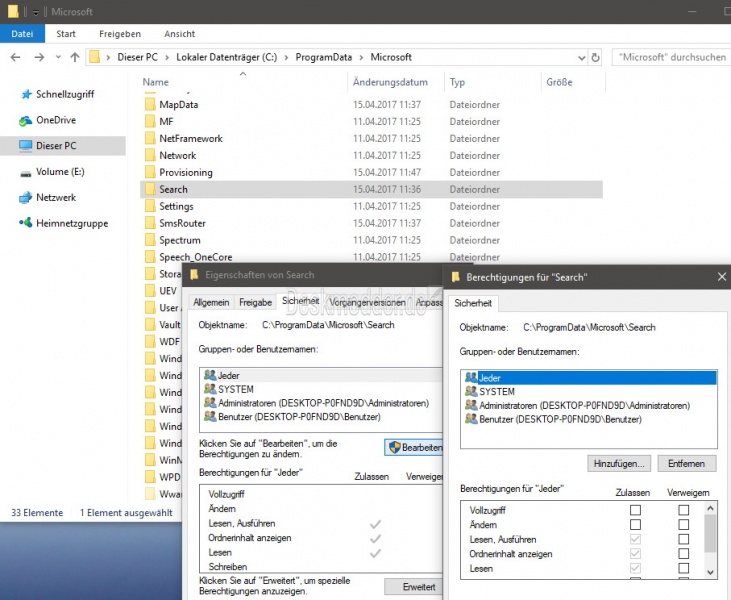
Task: Expand chevron after Lokaler Datenträger (C:)
Action: click(x=286, y=57)
